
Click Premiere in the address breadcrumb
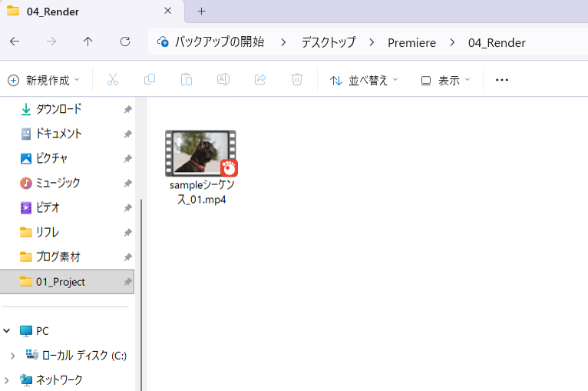pos(411,42)
